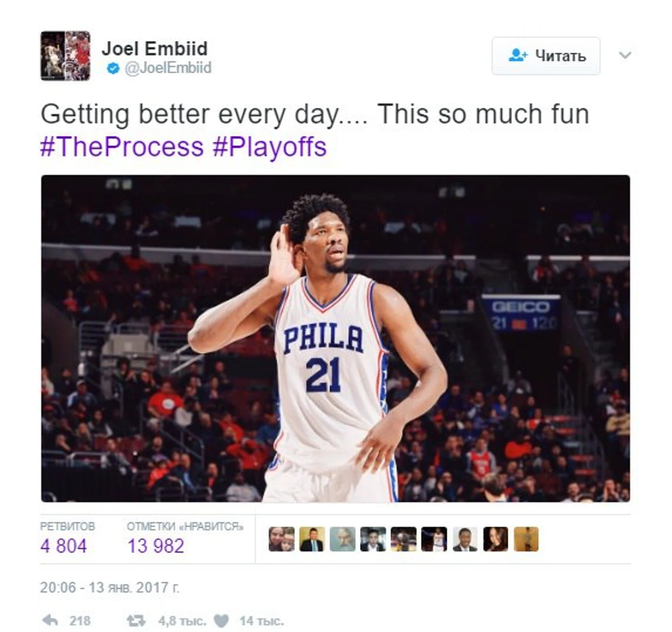Viewport: 672px width, 632px height.
Task: Click the 218 replies count
Action: click(x=80, y=621)
